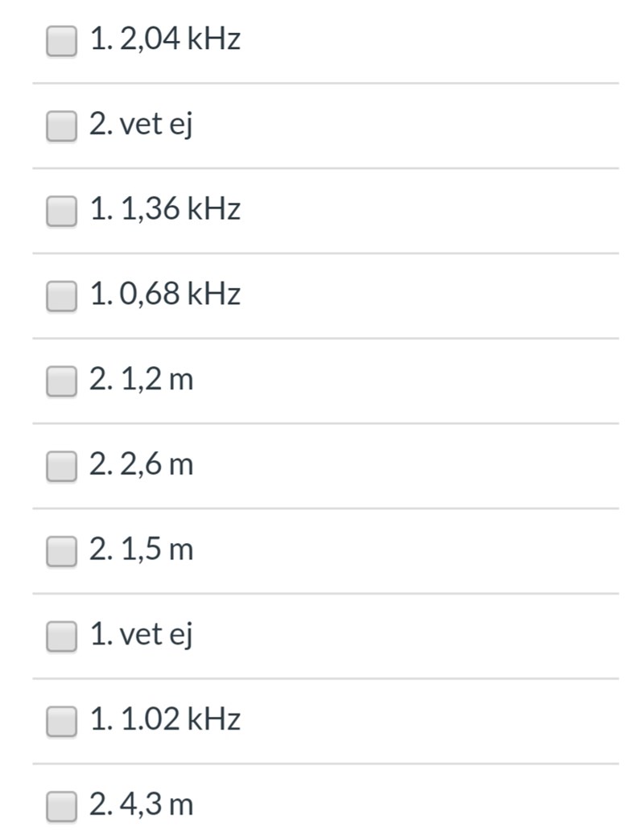Click on the text "2. 1,5 m"
The width and height of the screenshot is (644, 840).
[142, 550]
